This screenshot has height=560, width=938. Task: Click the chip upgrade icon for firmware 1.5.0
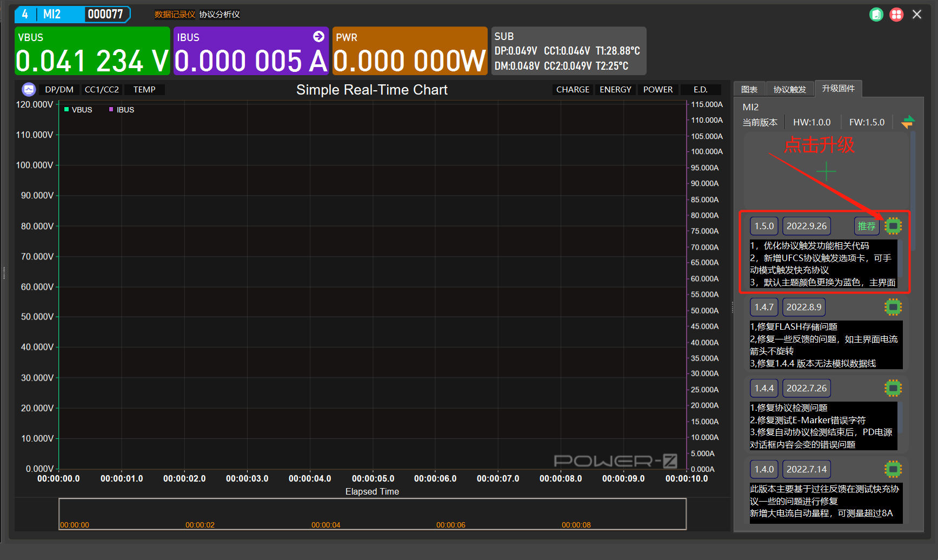click(x=893, y=226)
